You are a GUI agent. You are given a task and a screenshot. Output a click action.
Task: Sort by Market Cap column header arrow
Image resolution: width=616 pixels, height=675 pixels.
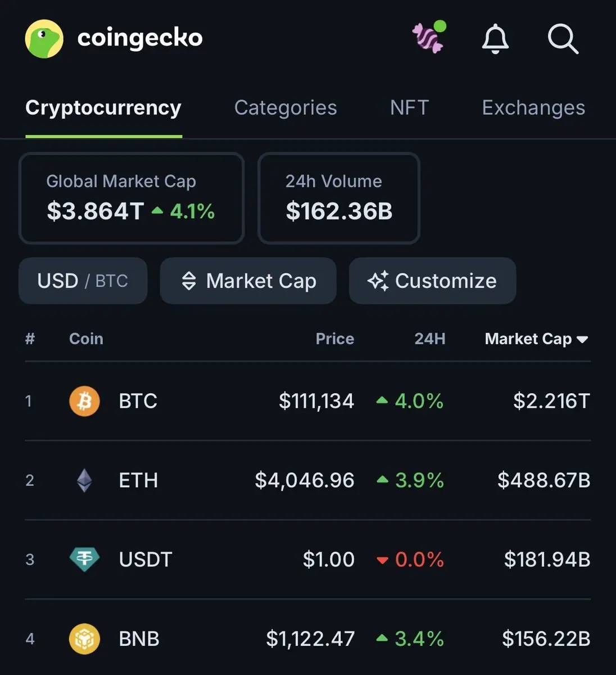click(582, 339)
